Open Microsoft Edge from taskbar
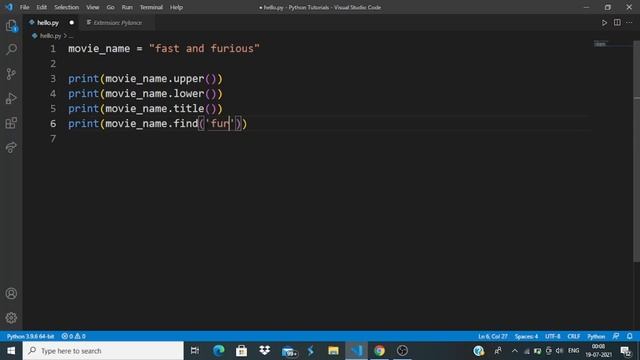 (x=219, y=351)
